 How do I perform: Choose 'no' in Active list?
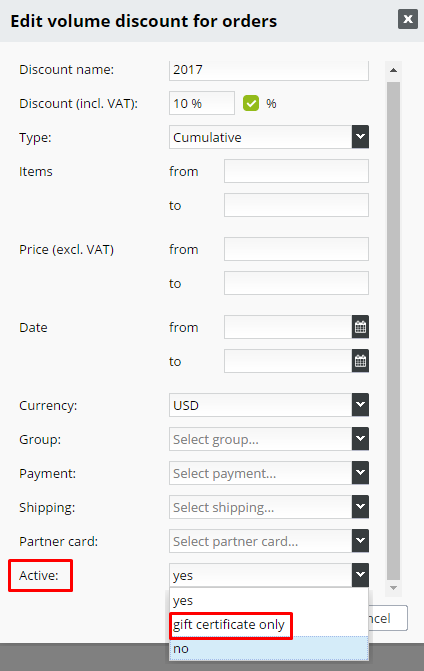pos(269,648)
